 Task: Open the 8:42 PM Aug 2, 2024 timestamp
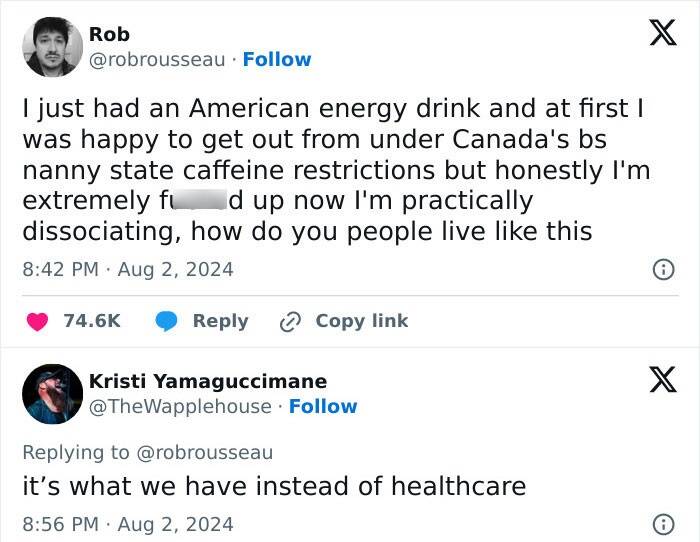pyautogui.click(x=127, y=269)
